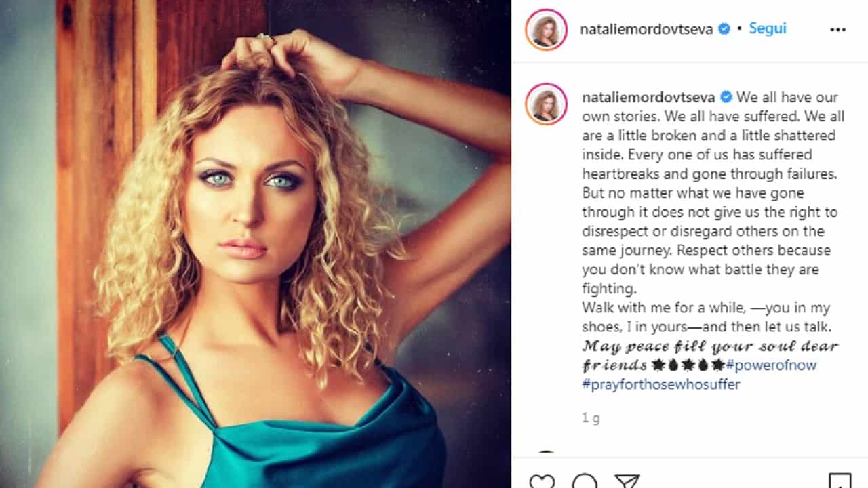Open more options three-dot menu
This screenshot has height=488, width=868.
click(838, 30)
